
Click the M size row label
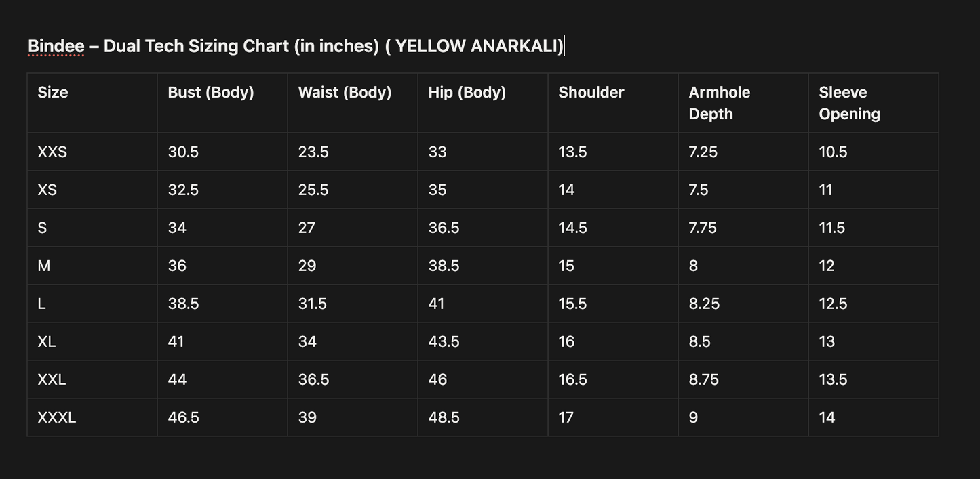44,266
